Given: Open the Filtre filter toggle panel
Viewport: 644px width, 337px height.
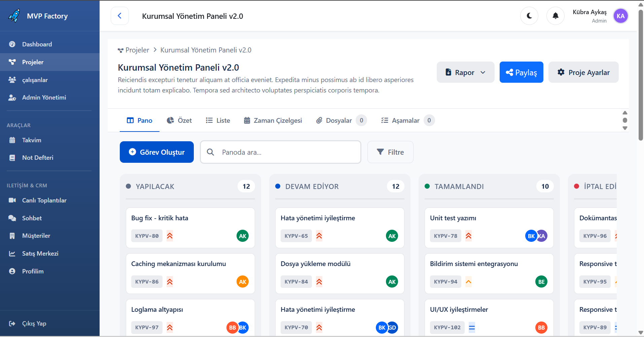Looking at the screenshot, I should pos(390,152).
